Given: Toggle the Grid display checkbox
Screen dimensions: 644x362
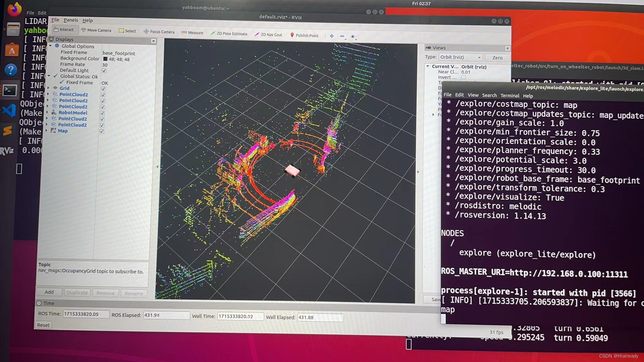Looking at the screenshot, I should 103,89.
